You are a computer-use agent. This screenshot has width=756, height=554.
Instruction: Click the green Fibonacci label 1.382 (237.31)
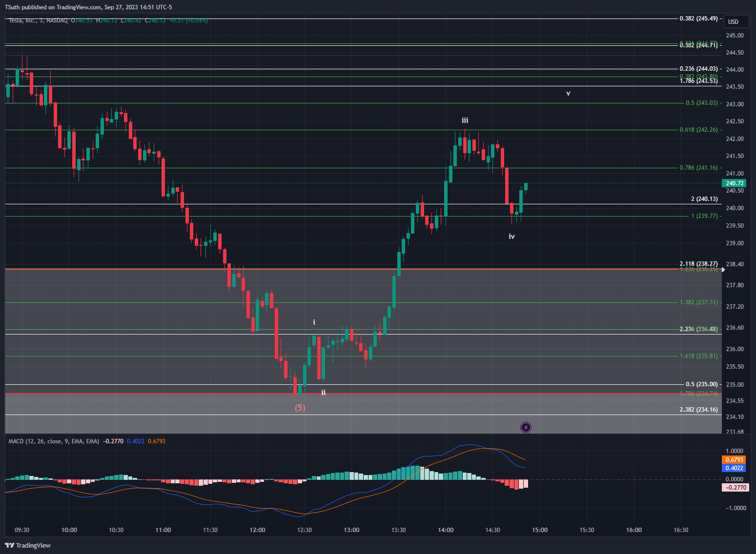(x=698, y=302)
